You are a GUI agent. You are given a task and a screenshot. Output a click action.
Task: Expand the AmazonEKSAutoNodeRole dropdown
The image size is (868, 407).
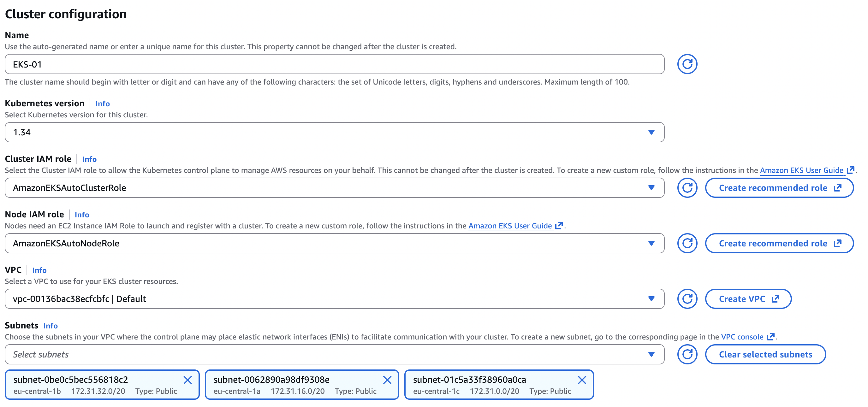(334, 243)
